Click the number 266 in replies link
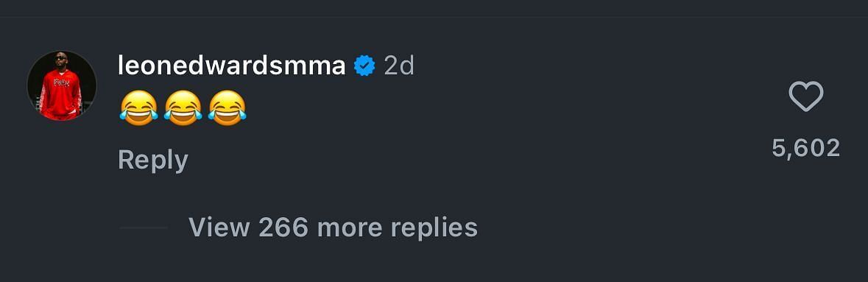 click(283, 228)
